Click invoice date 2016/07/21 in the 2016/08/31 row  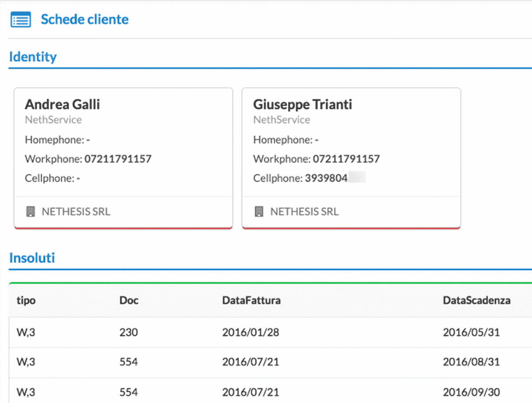point(250,362)
